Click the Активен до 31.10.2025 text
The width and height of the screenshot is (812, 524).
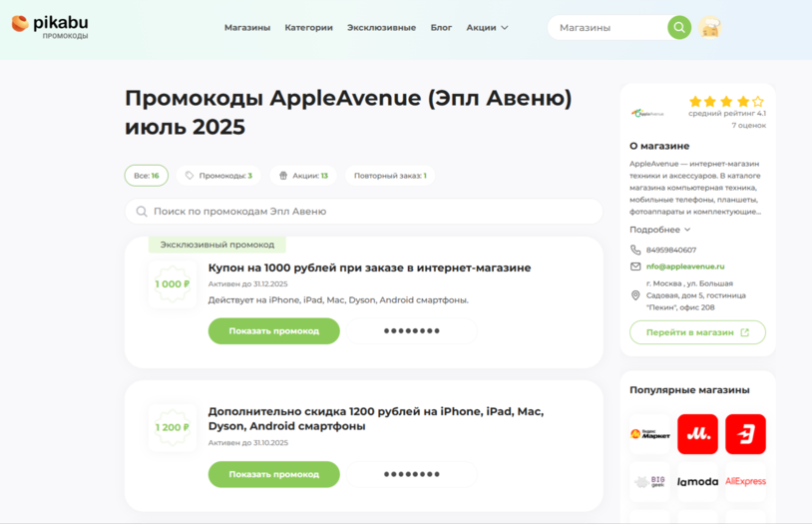247,442
